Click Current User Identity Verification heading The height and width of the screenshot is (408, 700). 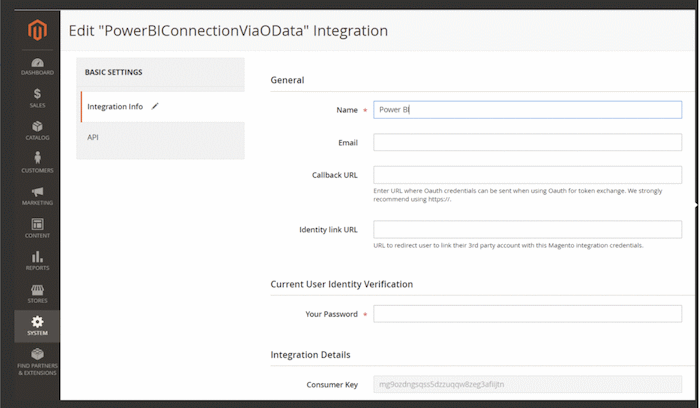(x=342, y=284)
